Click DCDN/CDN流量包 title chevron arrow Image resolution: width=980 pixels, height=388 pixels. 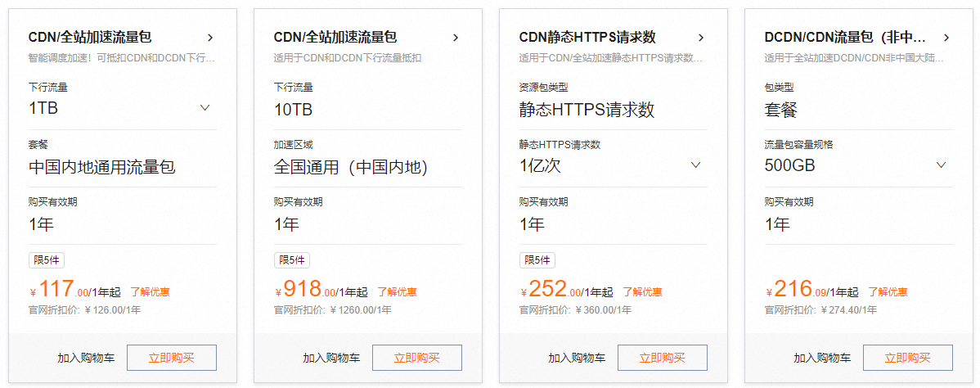pyautogui.click(x=946, y=38)
